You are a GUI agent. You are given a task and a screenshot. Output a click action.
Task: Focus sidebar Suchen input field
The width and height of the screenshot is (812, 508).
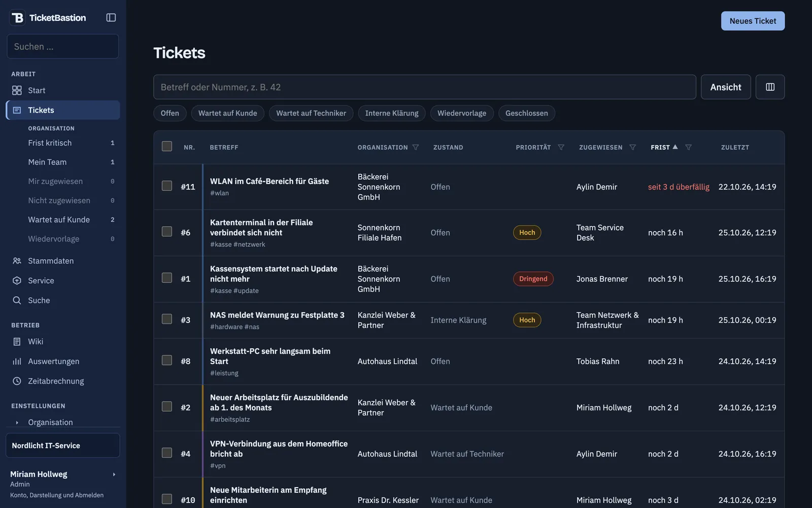[x=63, y=46]
